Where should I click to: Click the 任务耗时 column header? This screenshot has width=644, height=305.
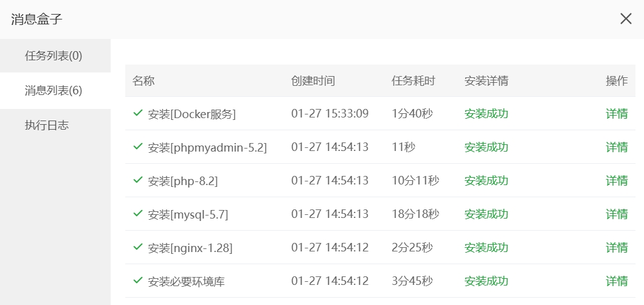pos(413,81)
